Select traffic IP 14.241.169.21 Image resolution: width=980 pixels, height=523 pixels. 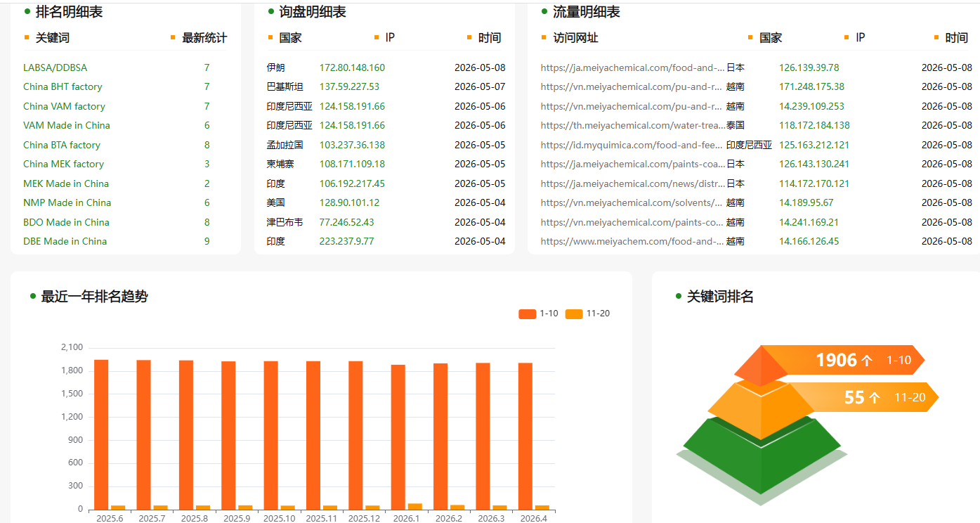coord(809,222)
